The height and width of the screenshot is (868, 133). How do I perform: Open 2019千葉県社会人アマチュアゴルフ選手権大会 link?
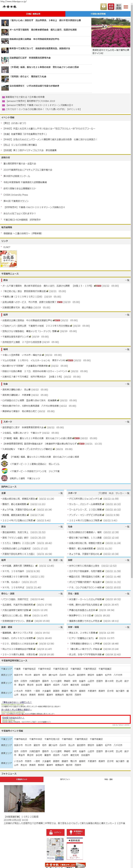[x=28, y=170]
